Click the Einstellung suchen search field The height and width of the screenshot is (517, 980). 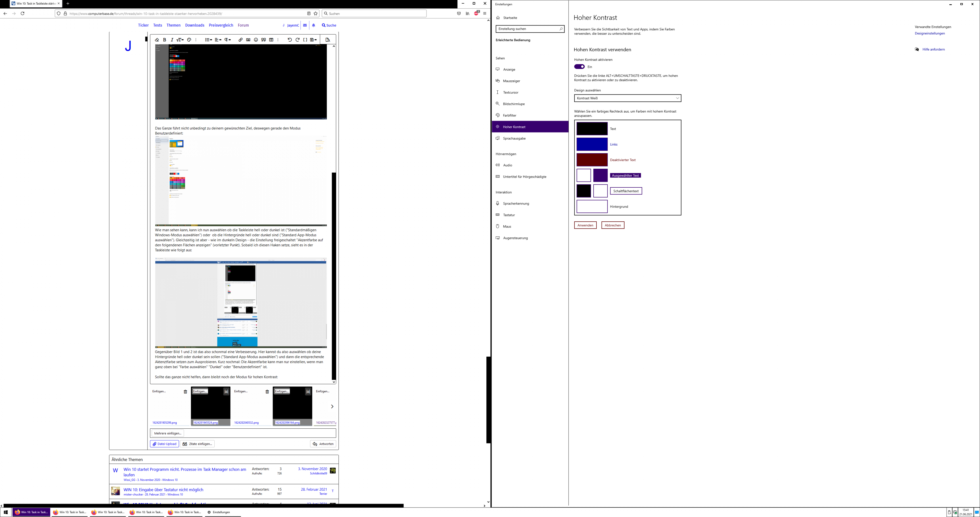(x=528, y=29)
